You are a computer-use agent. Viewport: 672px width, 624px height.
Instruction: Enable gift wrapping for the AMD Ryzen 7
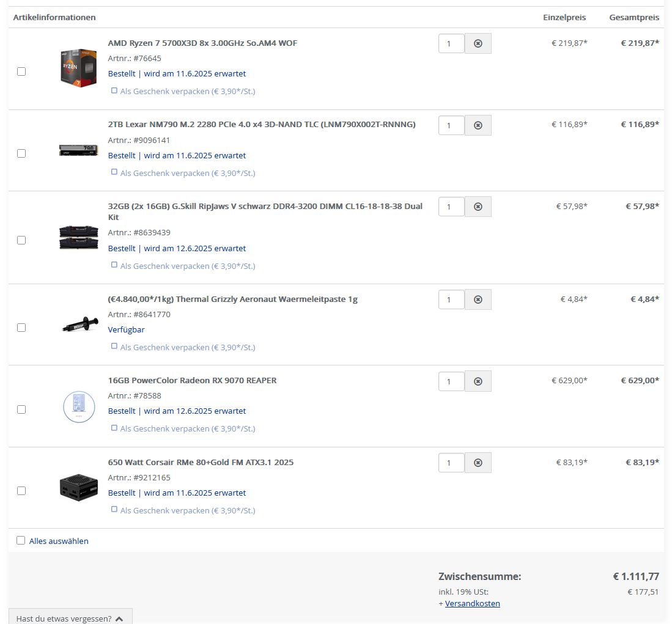click(114, 90)
